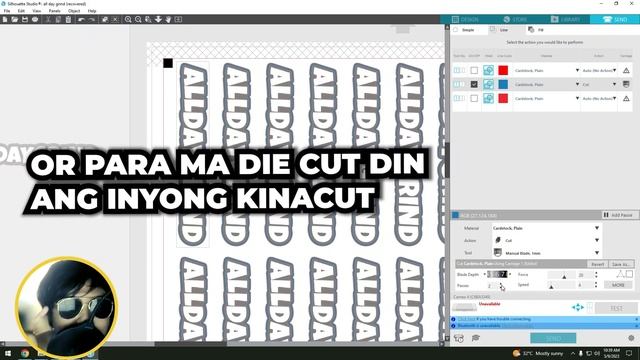Click the Zoom Out magnifier icon
The width and height of the screenshot is (640, 360).
point(138,19)
